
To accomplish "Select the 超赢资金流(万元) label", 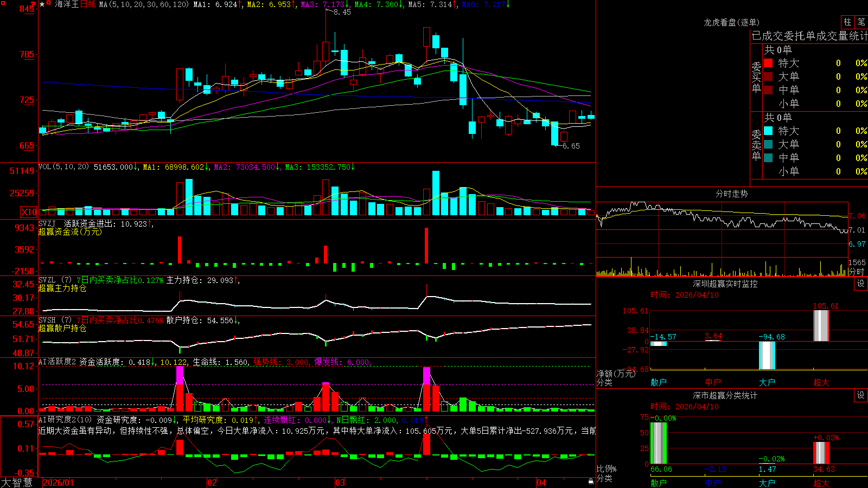I will [70, 232].
